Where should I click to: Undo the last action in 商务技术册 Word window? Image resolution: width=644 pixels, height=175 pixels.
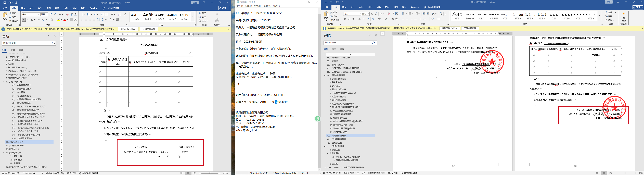click(x=10, y=3)
